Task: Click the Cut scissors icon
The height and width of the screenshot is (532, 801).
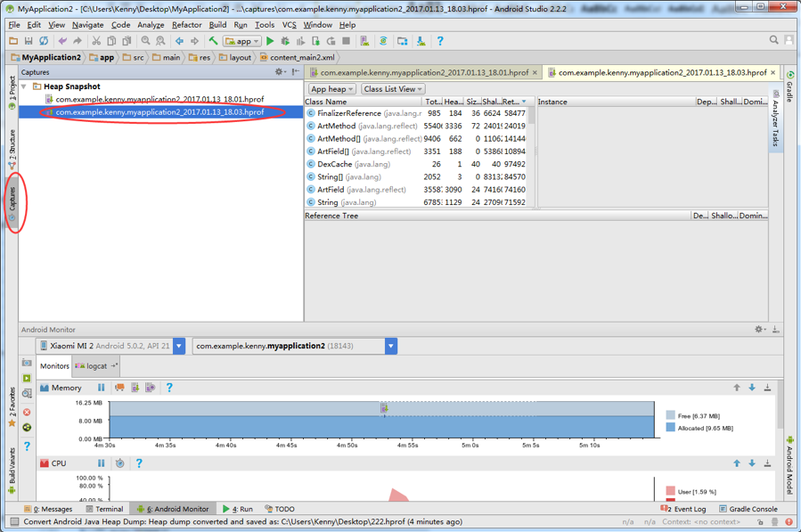Action: (x=96, y=41)
